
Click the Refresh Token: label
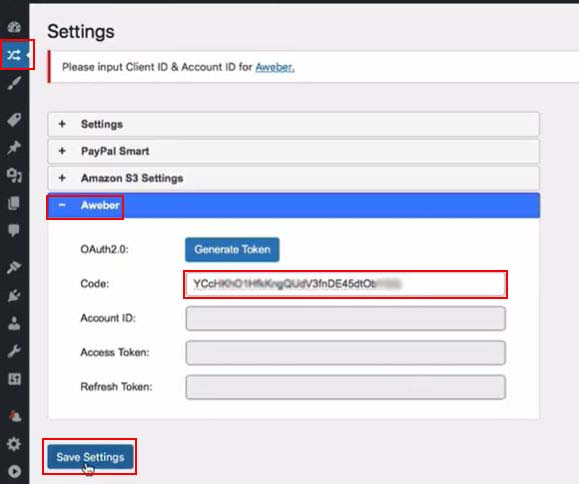pyautogui.click(x=116, y=387)
